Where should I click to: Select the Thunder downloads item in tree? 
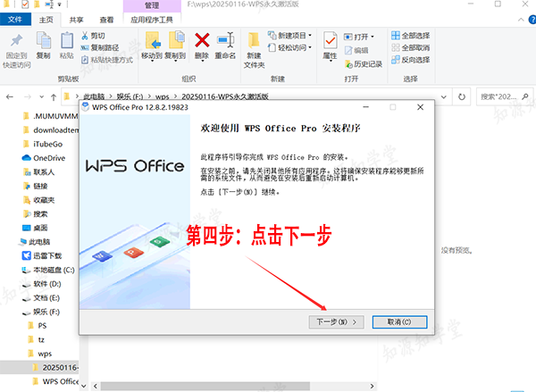[42, 255]
